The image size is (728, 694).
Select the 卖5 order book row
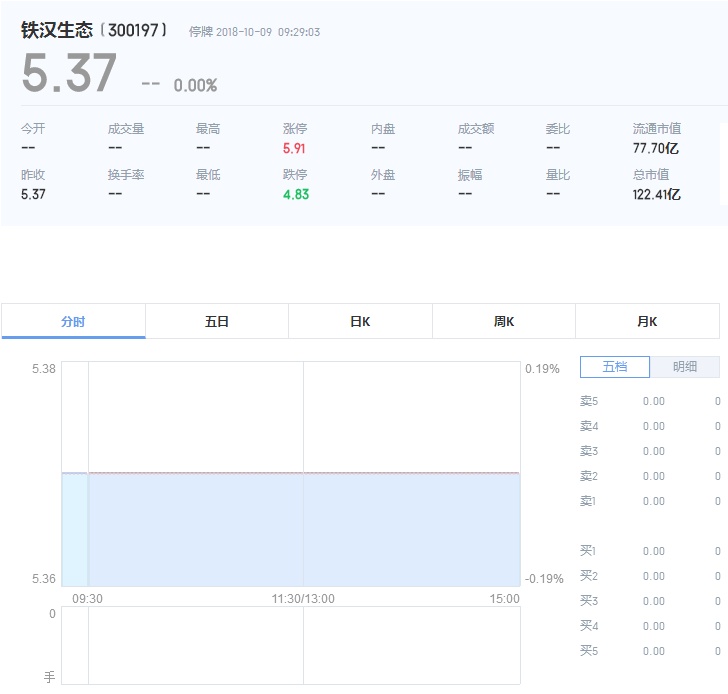click(649, 401)
